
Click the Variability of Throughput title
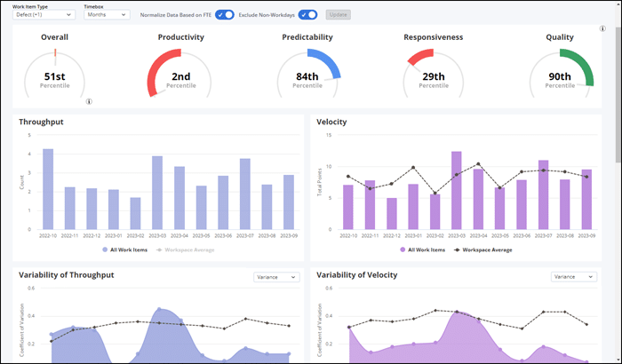pos(67,275)
